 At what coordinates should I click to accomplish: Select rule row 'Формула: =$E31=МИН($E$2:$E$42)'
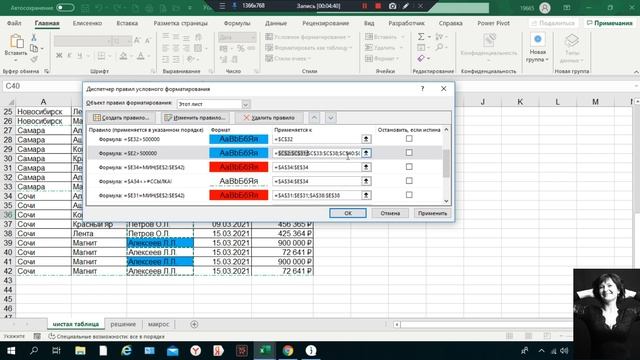264,196
